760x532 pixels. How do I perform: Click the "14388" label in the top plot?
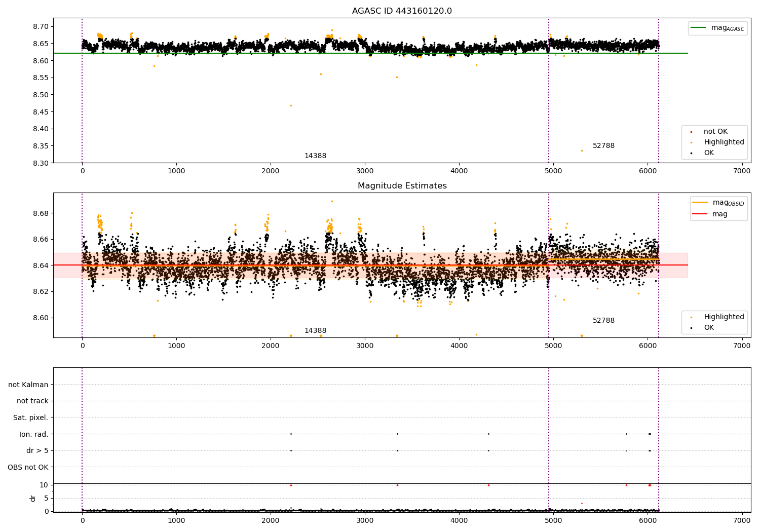(x=315, y=156)
